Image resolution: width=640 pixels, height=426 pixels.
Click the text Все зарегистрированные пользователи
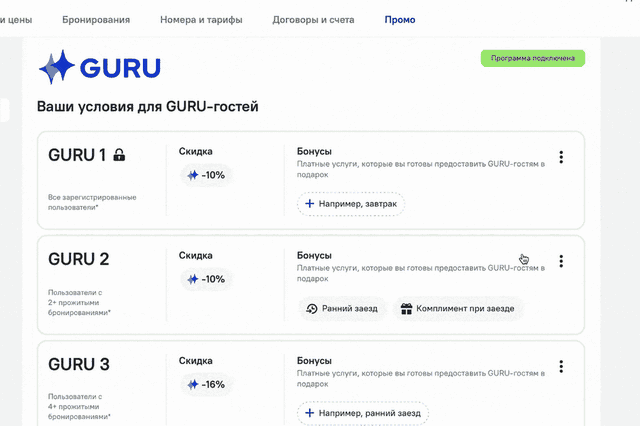[x=92, y=202]
